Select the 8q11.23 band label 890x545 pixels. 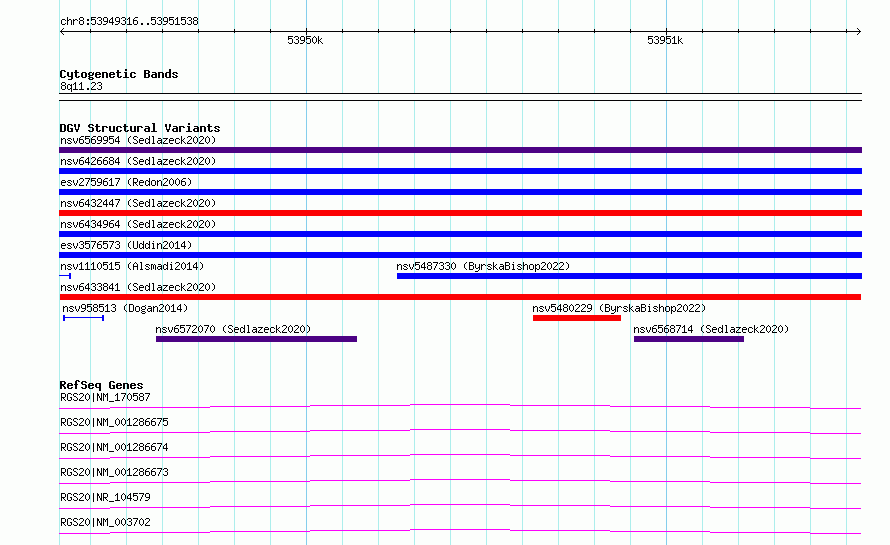[x=81, y=86]
